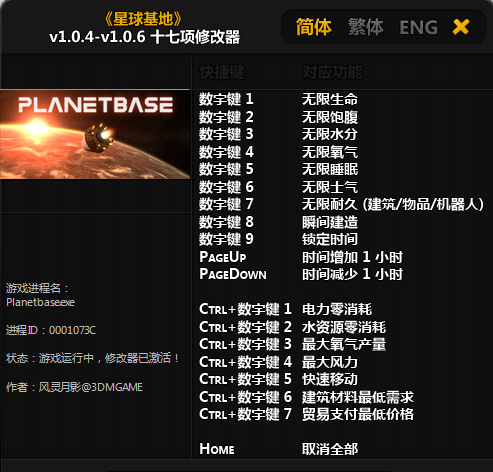Select the 无限士气 cheat row

click(330, 187)
